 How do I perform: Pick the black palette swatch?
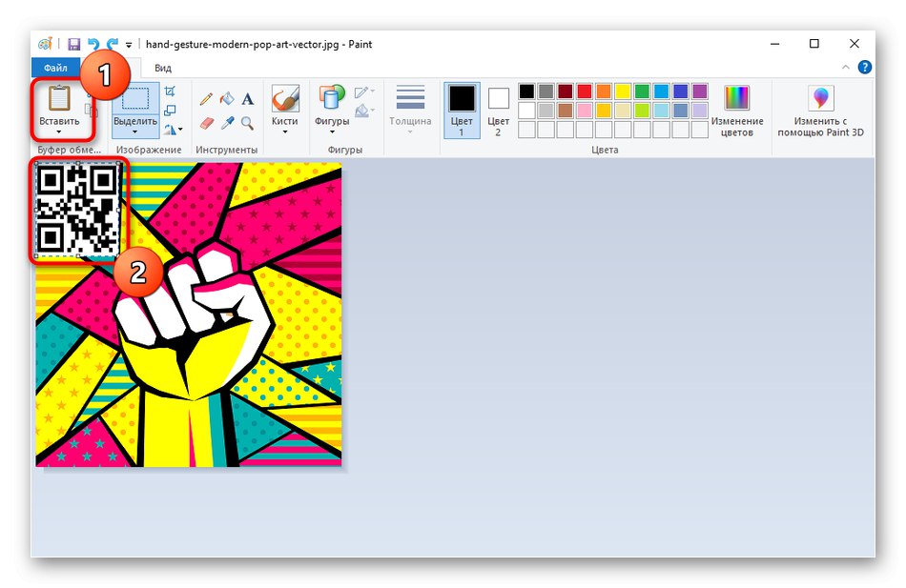(526, 91)
